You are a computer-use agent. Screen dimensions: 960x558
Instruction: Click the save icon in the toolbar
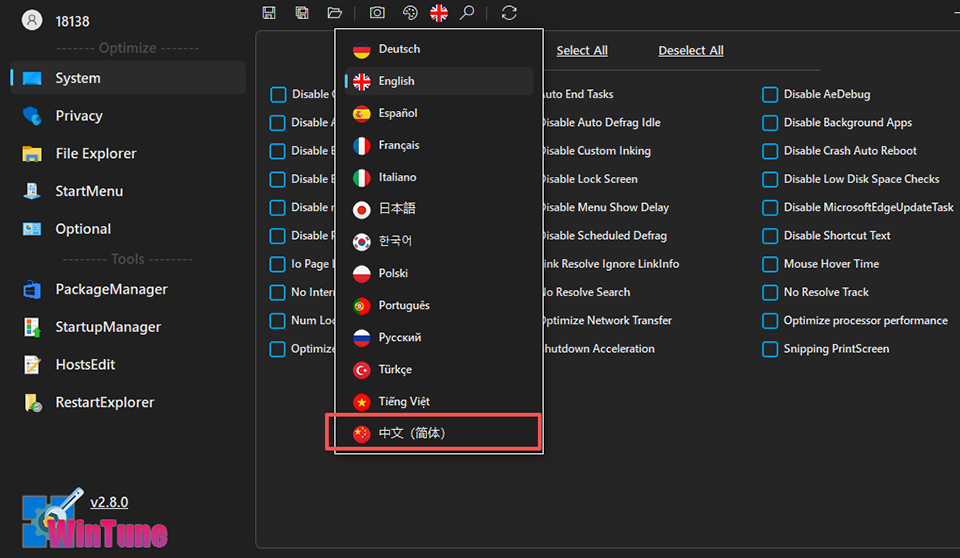click(x=269, y=13)
